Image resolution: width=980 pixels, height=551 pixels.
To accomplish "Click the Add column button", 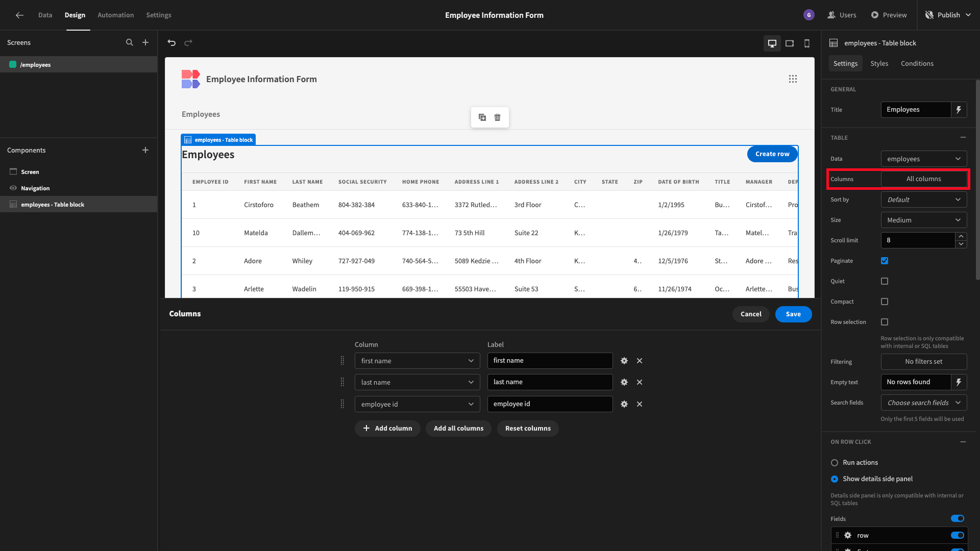I will coord(387,428).
